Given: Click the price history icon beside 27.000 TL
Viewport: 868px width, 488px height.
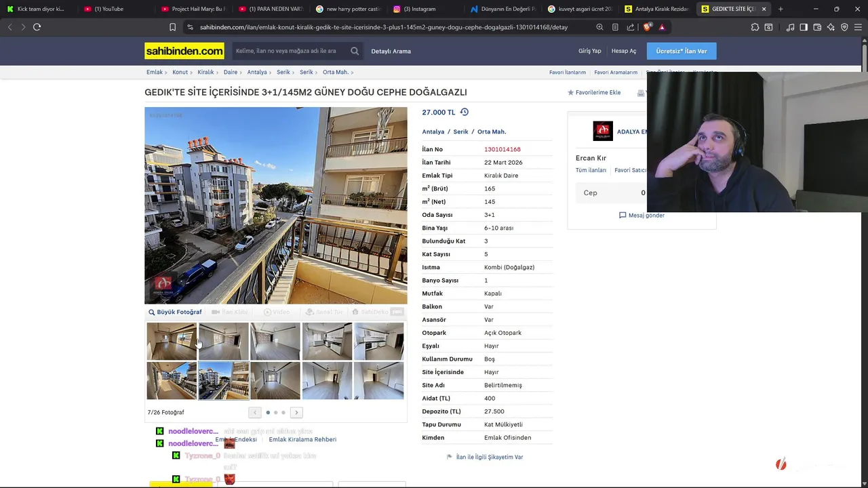Looking at the screenshot, I should [x=465, y=112].
